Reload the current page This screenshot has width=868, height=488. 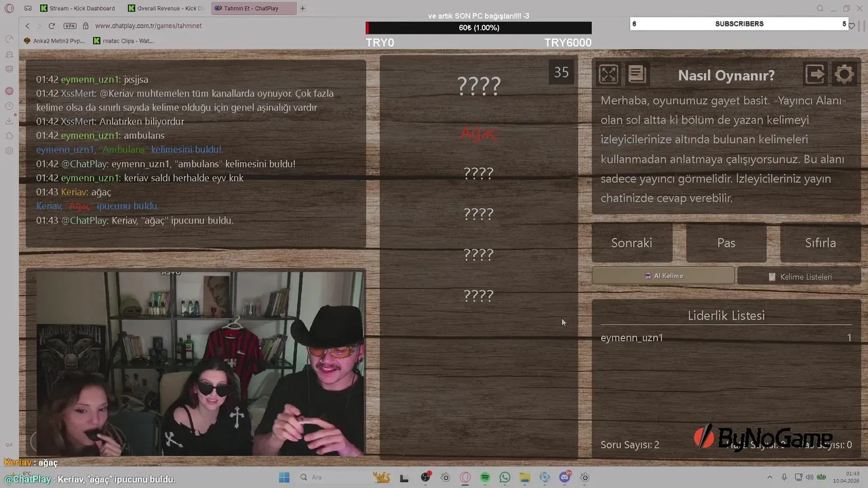52,26
